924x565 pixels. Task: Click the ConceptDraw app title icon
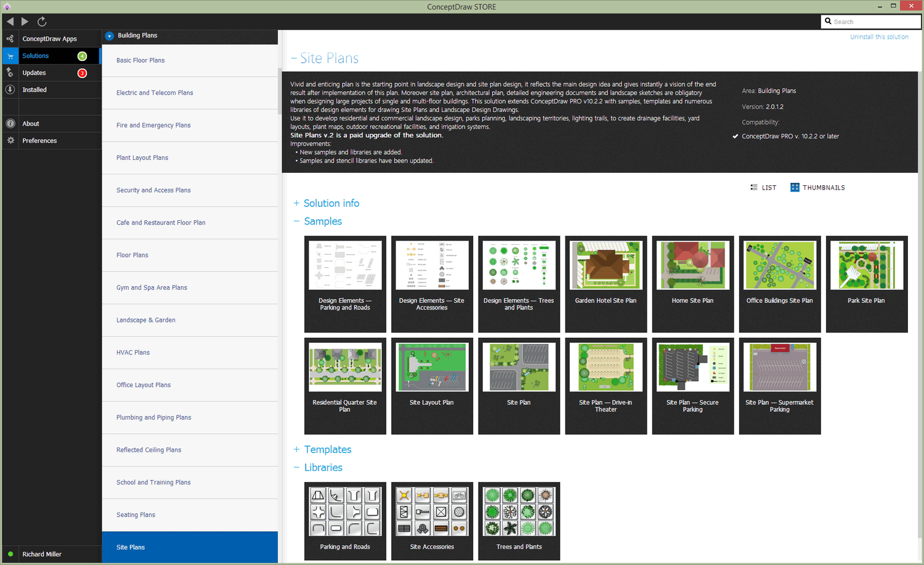(7, 7)
